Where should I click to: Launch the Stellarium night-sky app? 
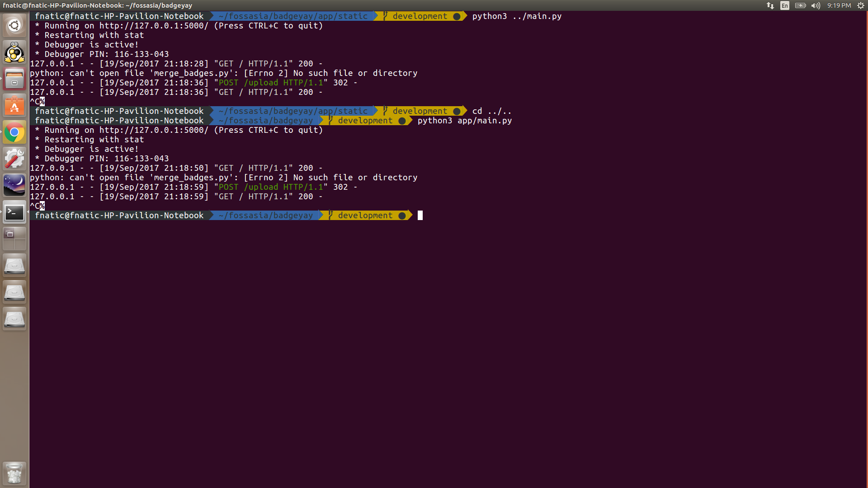pos(14,186)
